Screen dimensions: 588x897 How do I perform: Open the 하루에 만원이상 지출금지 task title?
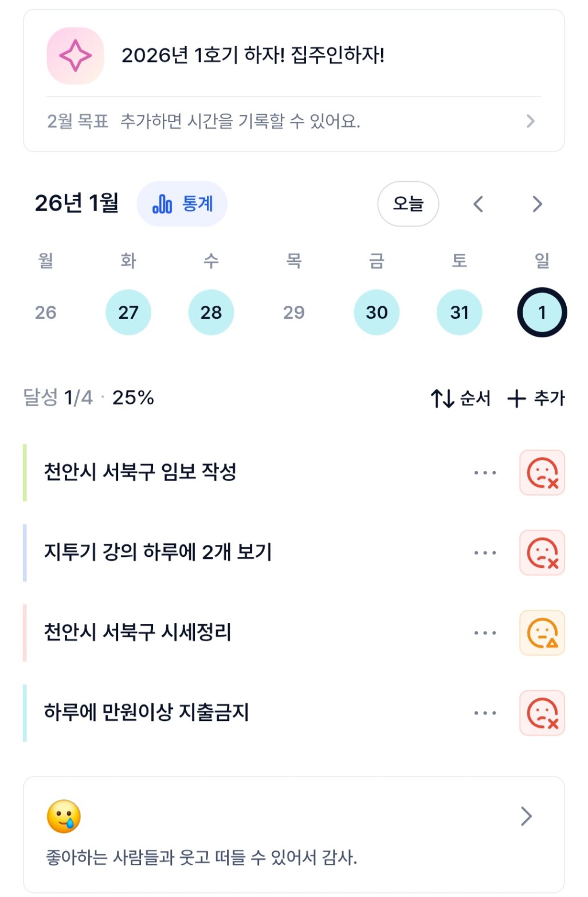click(x=147, y=713)
